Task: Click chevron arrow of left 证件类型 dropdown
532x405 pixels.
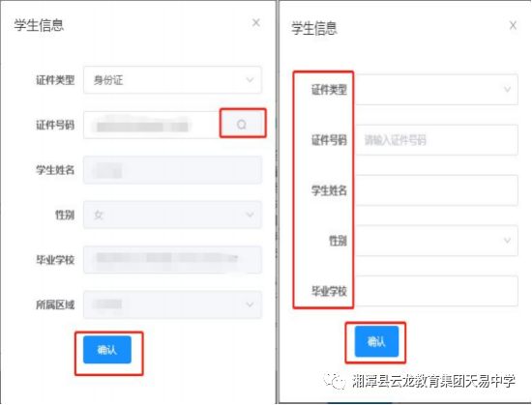Action: coord(250,80)
